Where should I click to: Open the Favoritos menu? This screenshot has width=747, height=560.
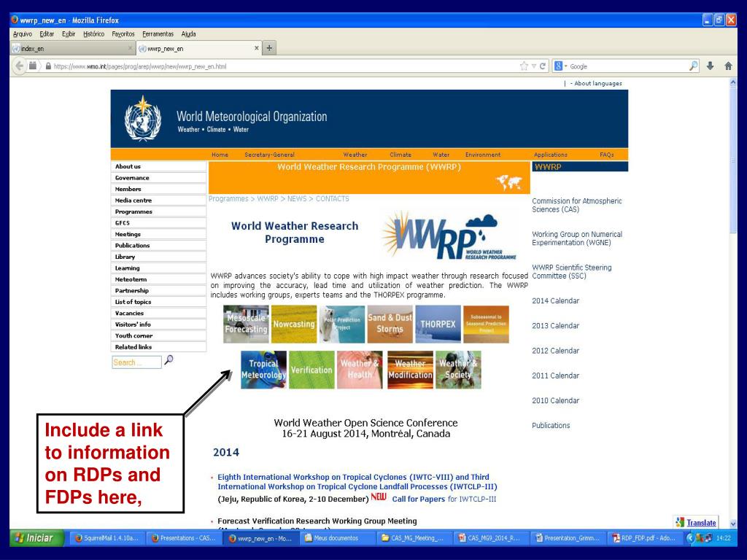pyautogui.click(x=123, y=34)
